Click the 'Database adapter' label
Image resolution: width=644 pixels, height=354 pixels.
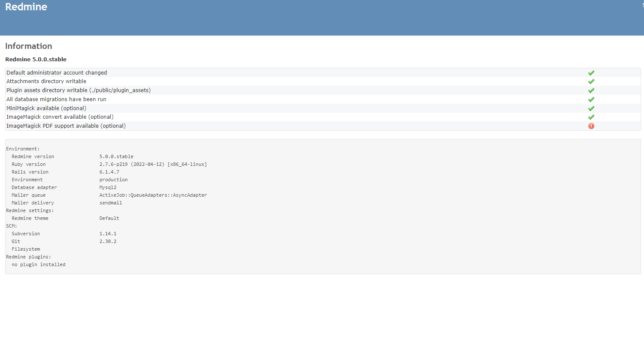34,188
